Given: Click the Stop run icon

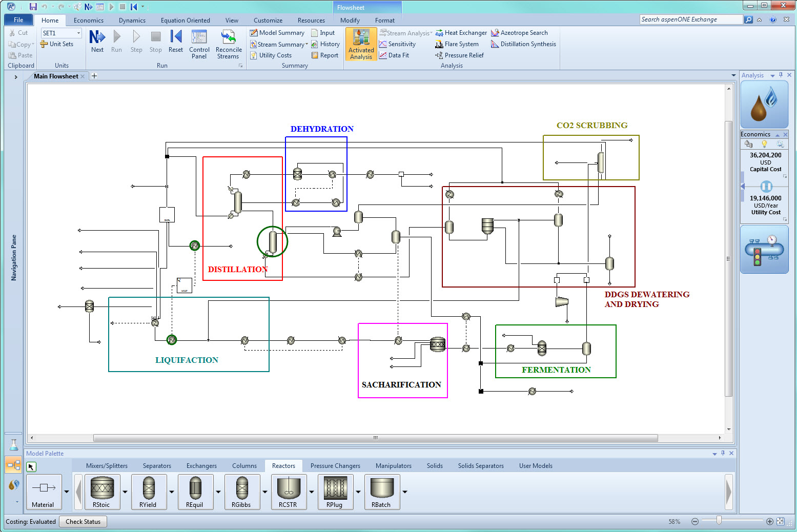Looking at the screenshot, I should [x=156, y=41].
